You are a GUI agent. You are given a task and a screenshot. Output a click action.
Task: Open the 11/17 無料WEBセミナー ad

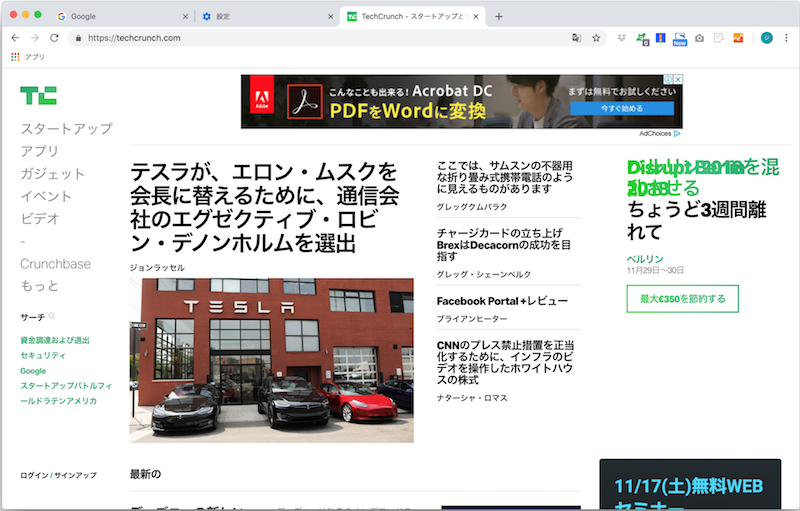coord(690,485)
